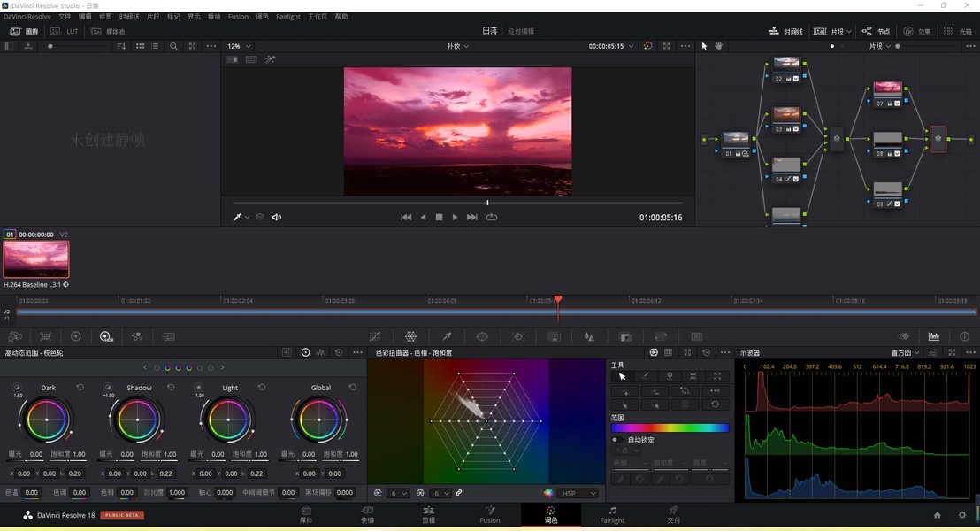Open the HSP color space dropdown

tap(578, 494)
